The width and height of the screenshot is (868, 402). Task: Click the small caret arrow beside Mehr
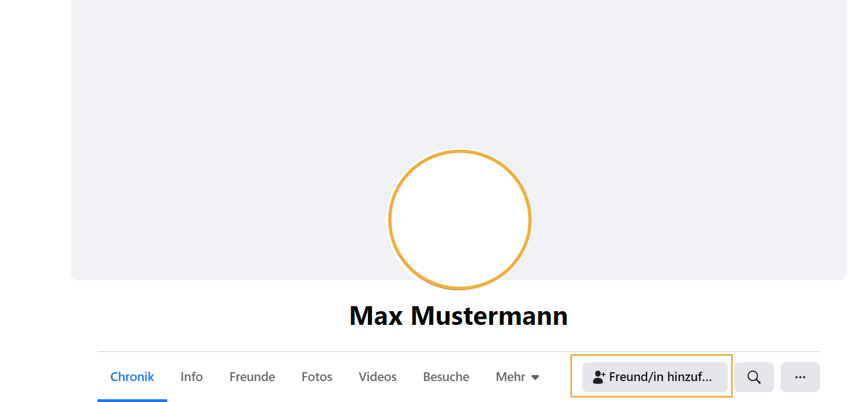(535, 378)
